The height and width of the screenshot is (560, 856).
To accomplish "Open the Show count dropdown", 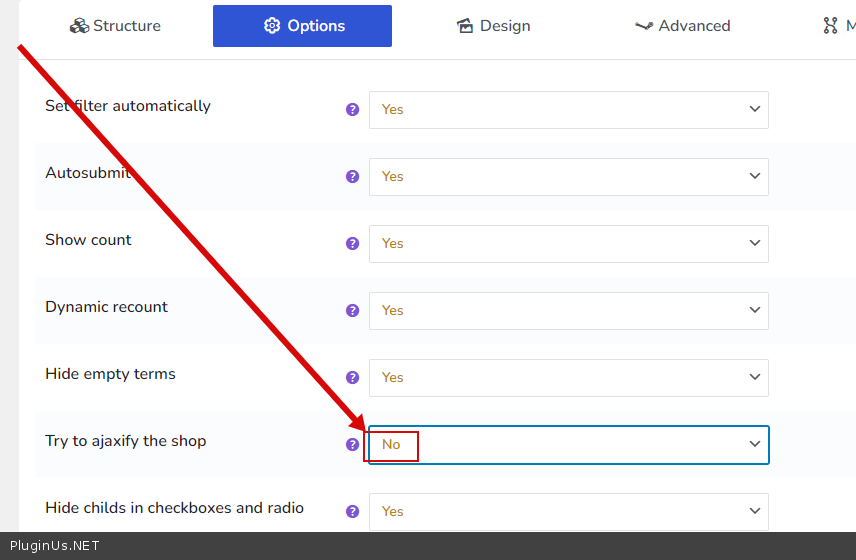I will (x=568, y=244).
